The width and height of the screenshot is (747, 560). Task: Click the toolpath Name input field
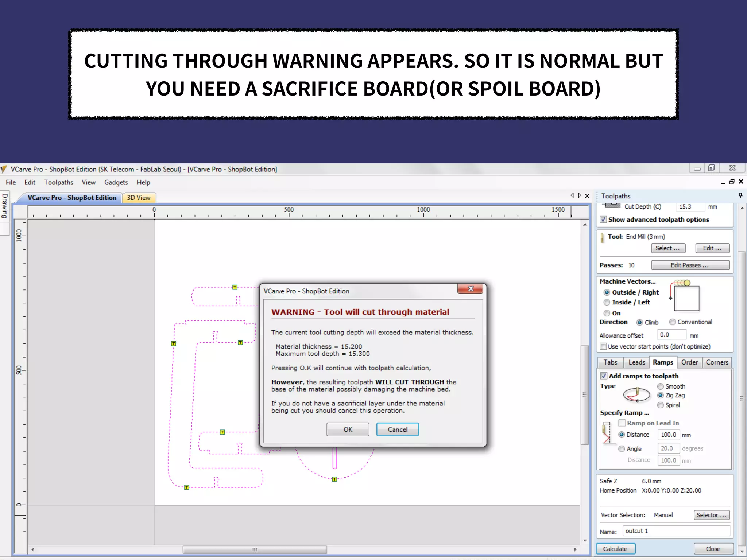pyautogui.click(x=676, y=531)
